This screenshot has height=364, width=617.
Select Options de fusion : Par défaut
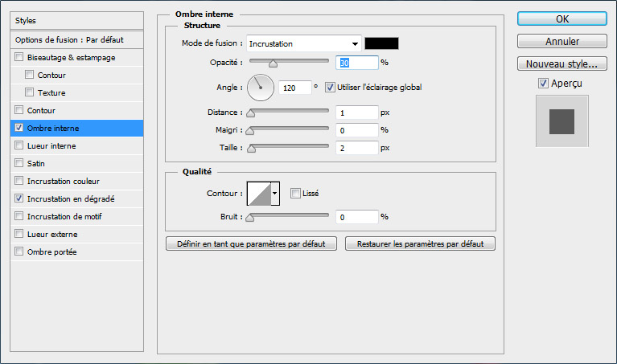(x=76, y=39)
